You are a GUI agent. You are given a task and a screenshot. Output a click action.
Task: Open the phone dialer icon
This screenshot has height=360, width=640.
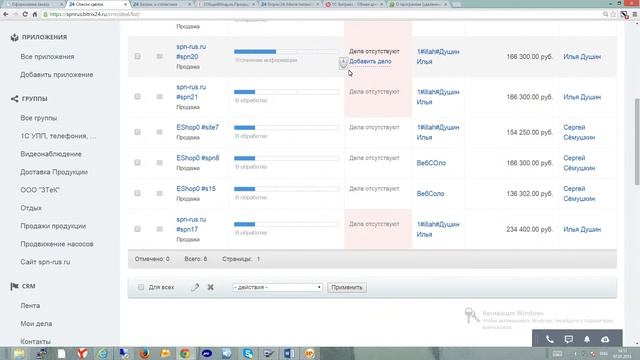click(x=550, y=339)
